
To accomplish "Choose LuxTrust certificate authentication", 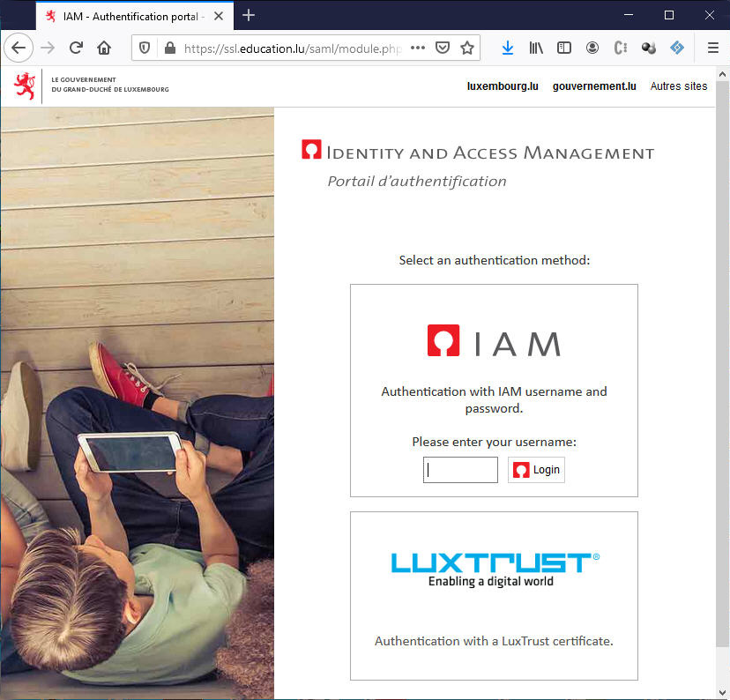I will pos(494,596).
